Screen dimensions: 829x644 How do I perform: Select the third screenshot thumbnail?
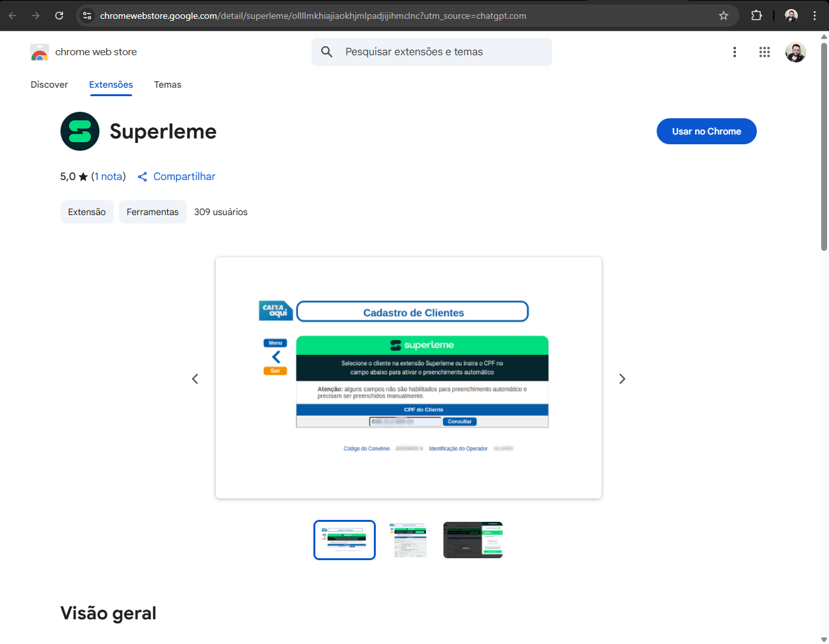point(473,540)
